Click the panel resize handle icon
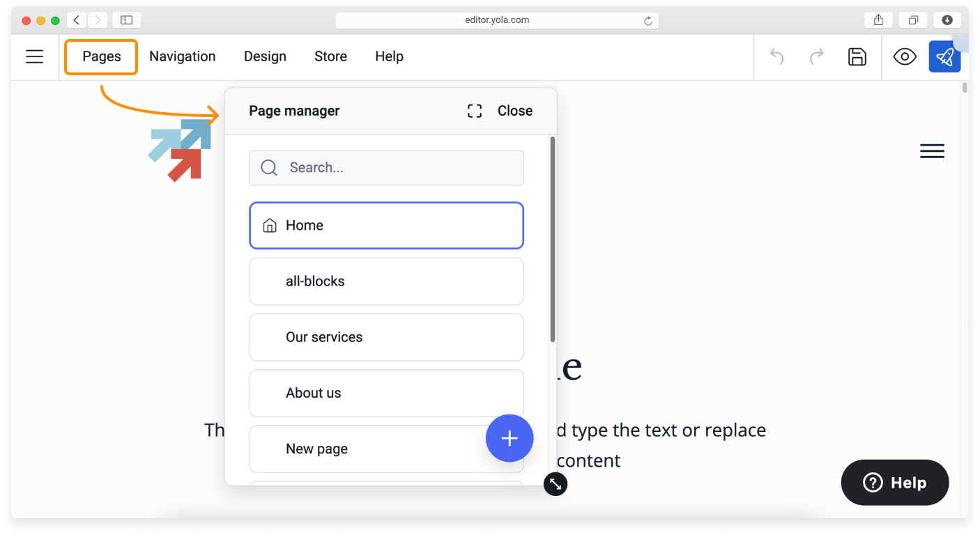Image resolution: width=980 pixels, height=535 pixels. coord(556,483)
